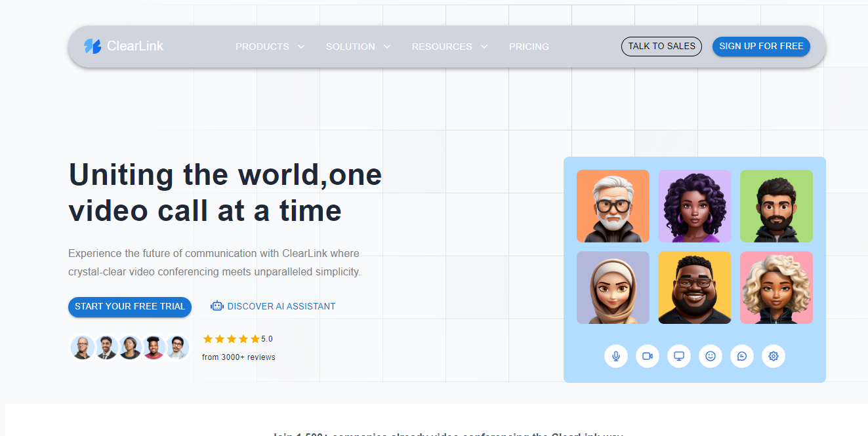
Task: Select the blonde curly-haired woman avatar tile
Action: point(776,288)
